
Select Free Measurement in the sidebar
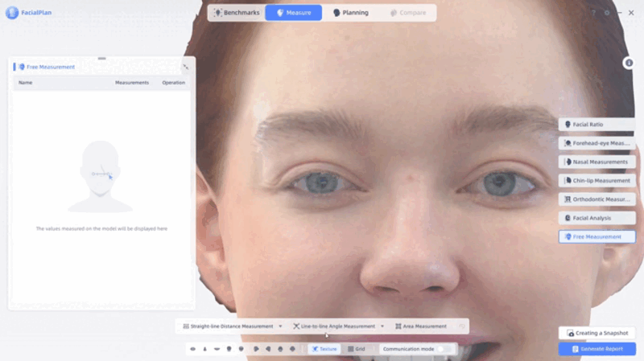click(597, 236)
